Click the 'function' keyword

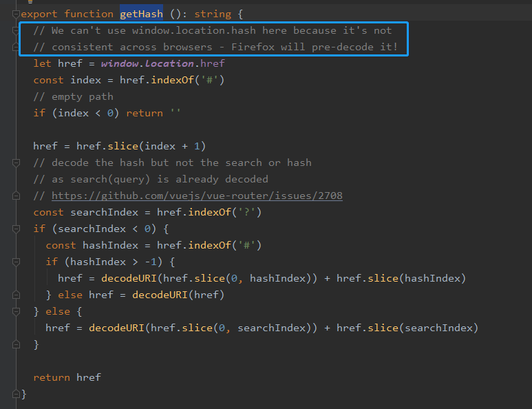tap(89, 14)
